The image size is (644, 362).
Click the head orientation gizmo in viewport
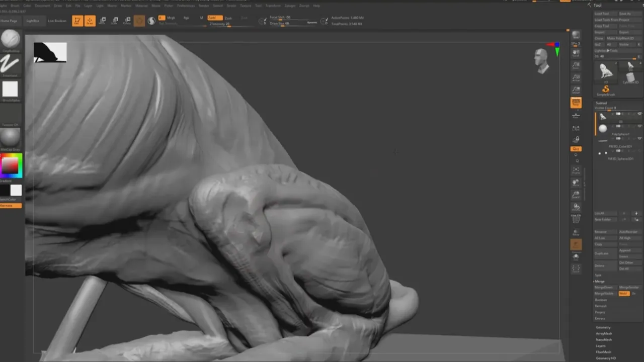tap(542, 61)
